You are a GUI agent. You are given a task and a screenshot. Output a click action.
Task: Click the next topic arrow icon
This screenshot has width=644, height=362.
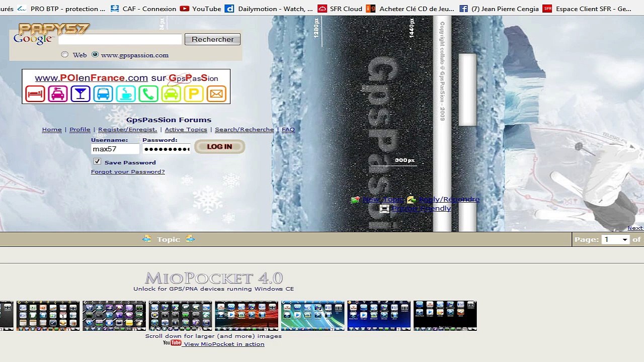coord(190,239)
